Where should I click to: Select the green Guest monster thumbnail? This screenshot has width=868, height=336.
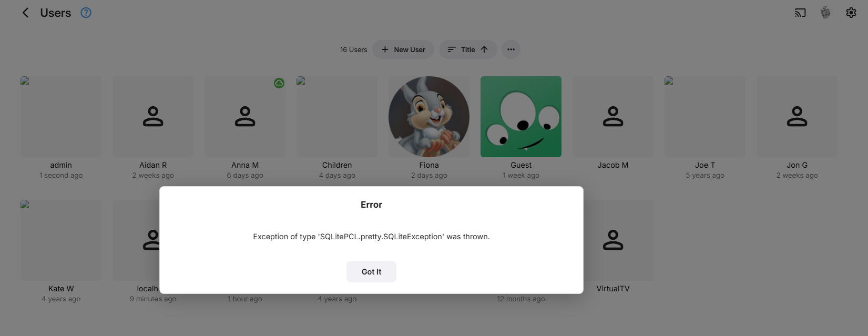(521, 117)
